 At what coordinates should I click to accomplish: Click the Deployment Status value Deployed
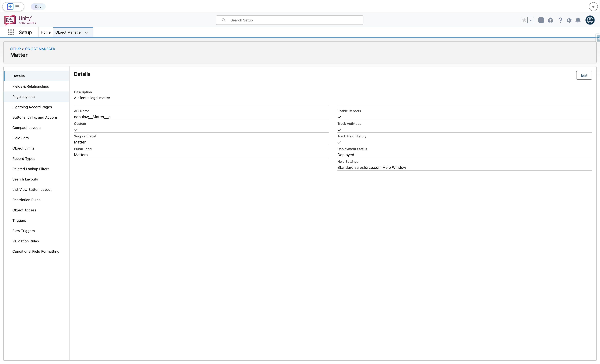(x=346, y=155)
